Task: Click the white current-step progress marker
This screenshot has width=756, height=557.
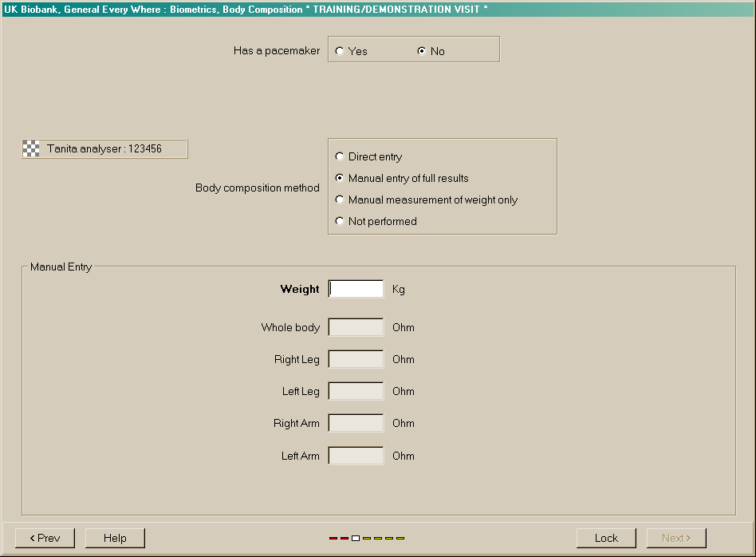Action: pos(356,538)
